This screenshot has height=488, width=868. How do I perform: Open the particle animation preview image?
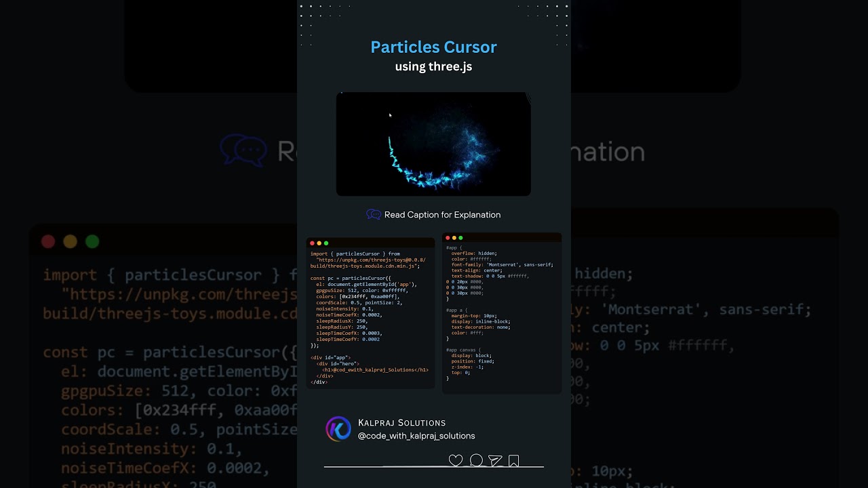pos(433,144)
